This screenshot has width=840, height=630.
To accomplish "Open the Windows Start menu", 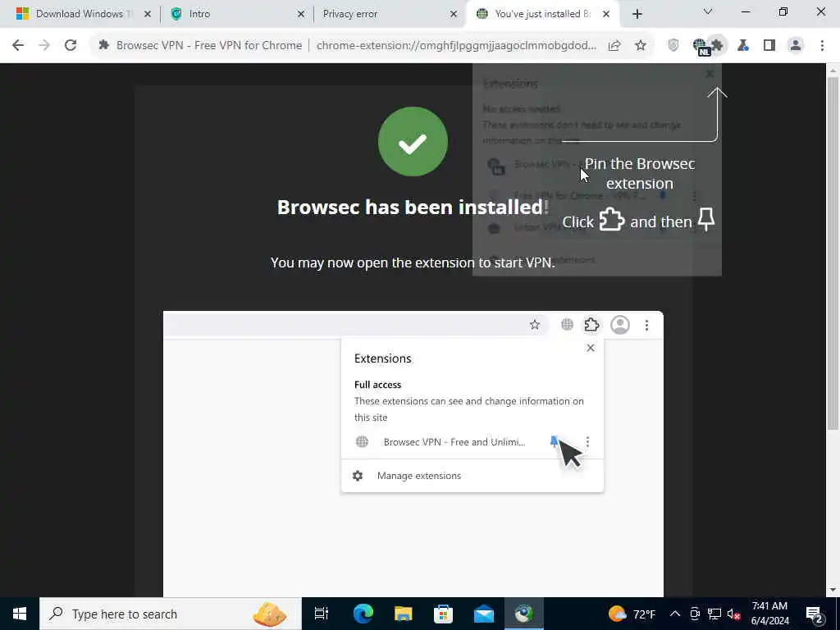I will click(x=20, y=614).
